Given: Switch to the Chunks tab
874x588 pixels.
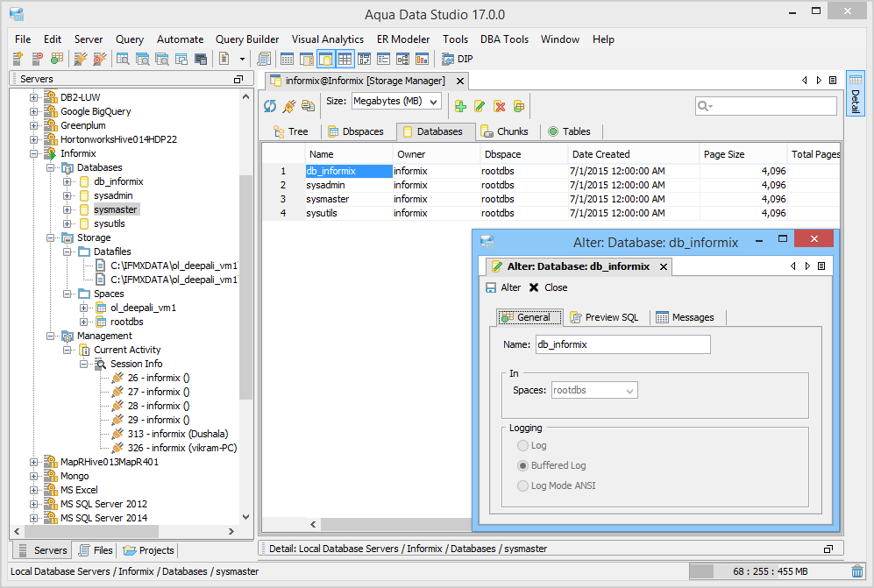Looking at the screenshot, I should pyautogui.click(x=504, y=131).
